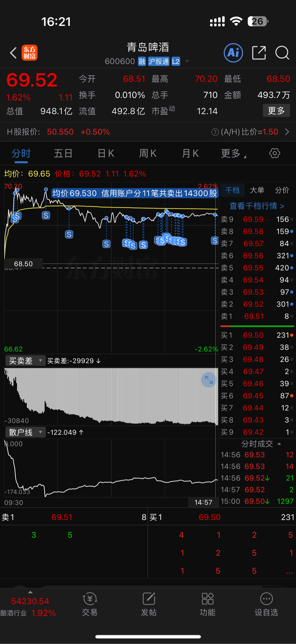Tap the credit account sell tooltip banner
The height and width of the screenshot is (644, 296).
click(x=135, y=193)
